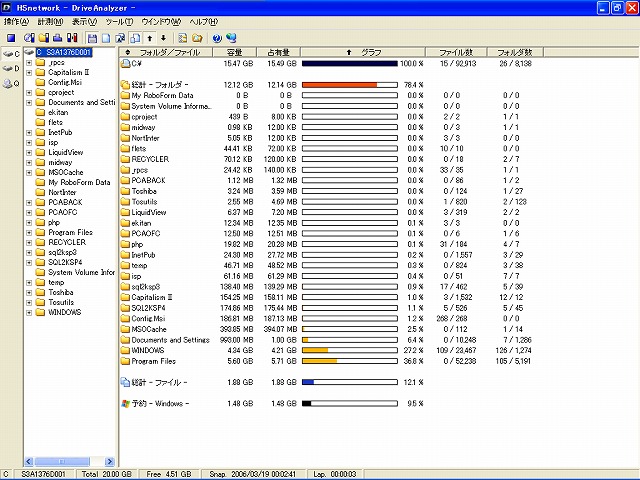Click the down arrow toolbar icon
Image resolution: width=640 pixels, height=480 pixels.
[163, 38]
